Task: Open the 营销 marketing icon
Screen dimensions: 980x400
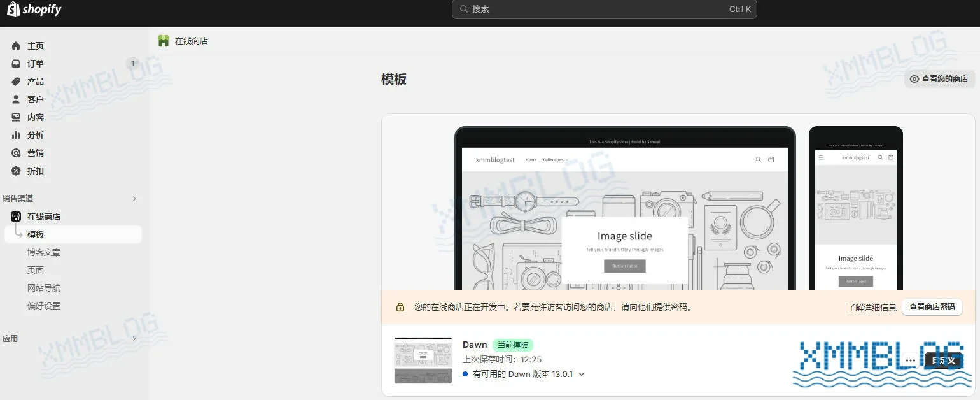Action: pos(15,152)
